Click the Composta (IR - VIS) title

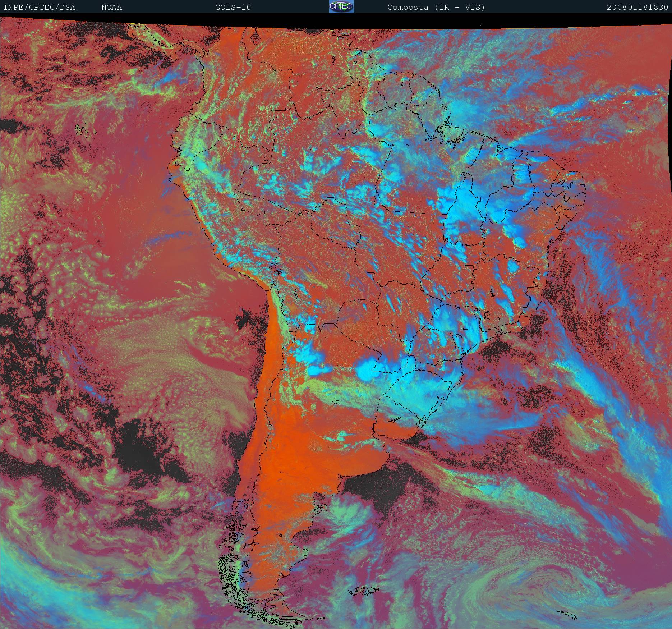[x=436, y=7]
